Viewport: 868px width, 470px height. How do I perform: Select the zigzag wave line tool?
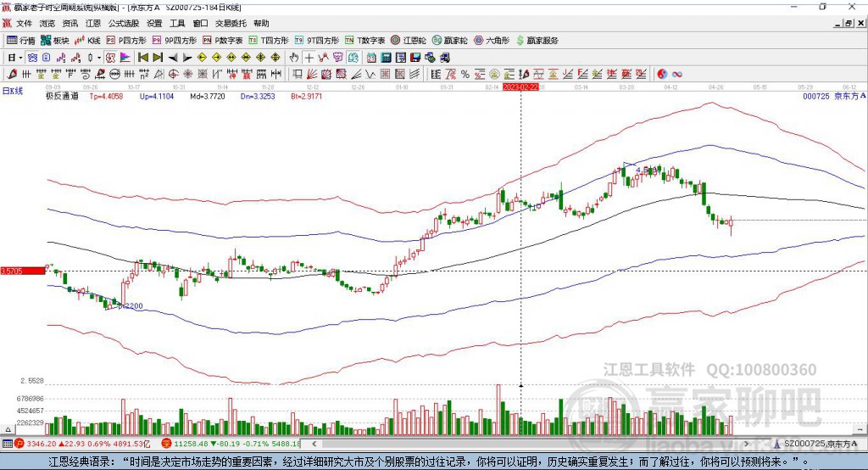coord(370,74)
